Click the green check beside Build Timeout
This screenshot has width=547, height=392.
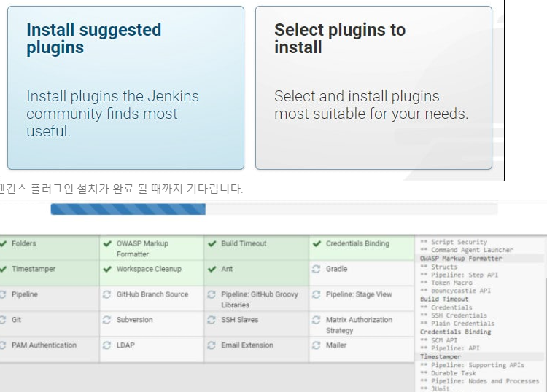pos(212,243)
